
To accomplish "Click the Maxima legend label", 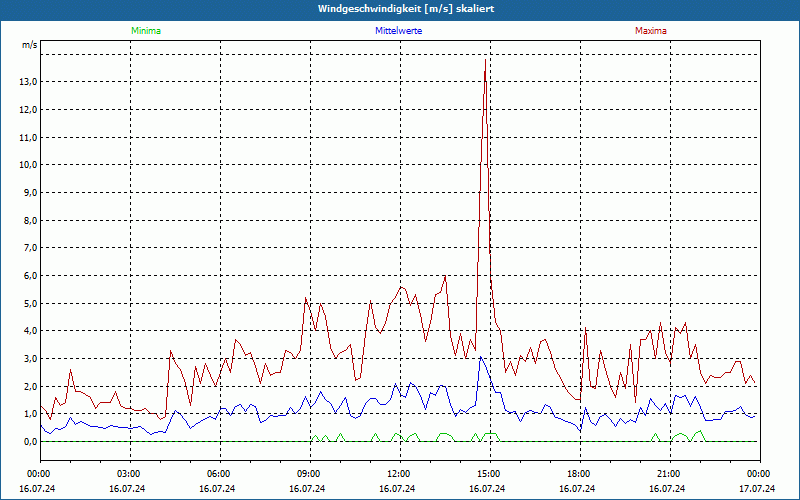I will (x=651, y=31).
